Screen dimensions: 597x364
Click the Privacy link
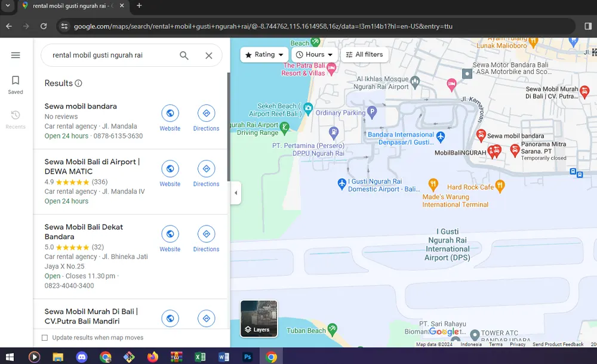pos(518,344)
